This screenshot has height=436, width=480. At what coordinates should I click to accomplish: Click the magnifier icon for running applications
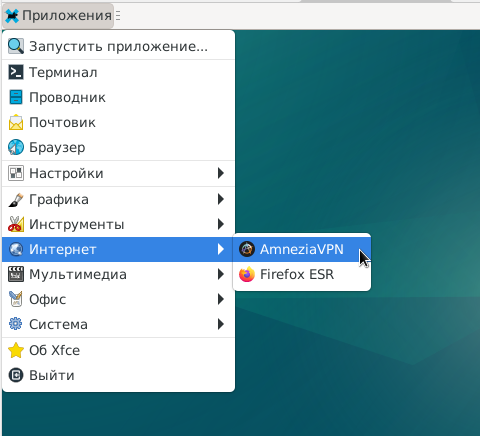[16, 46]
